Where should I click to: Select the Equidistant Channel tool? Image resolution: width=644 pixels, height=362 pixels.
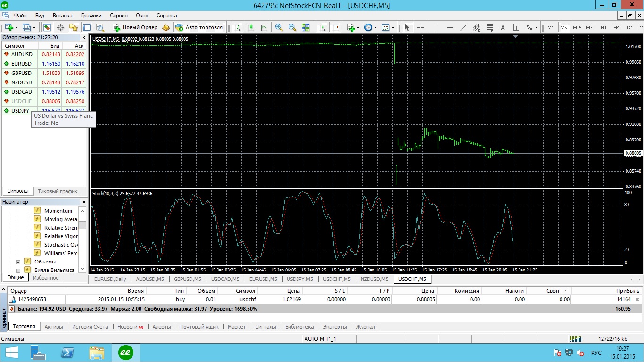pos(476,27)
